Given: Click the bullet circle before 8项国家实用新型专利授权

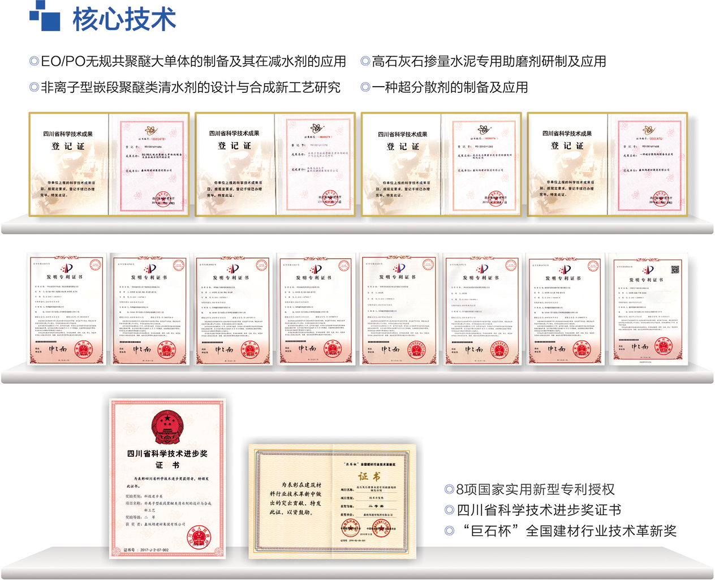Looking at the screenshot, I should coord(450,490).
